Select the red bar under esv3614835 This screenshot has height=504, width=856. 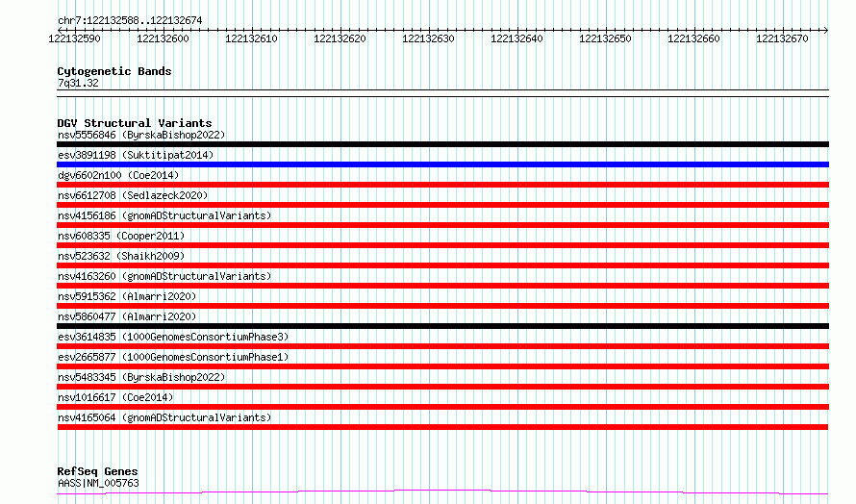coord(442,346)
